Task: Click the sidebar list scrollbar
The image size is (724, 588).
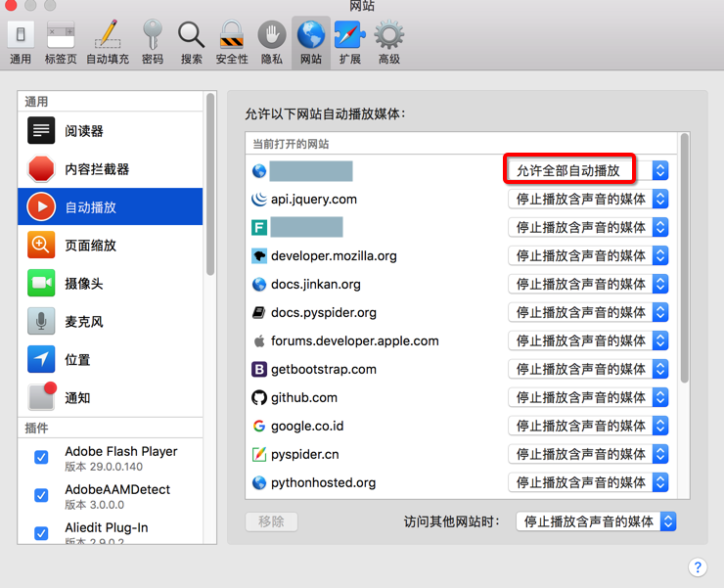Action: coord(210,185)
